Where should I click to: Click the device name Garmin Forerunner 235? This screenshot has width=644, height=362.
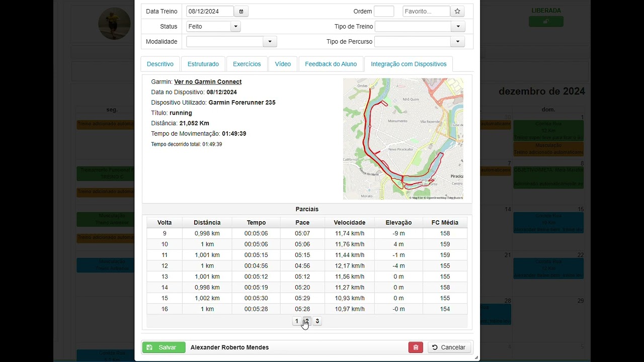[x=242, y=103]
